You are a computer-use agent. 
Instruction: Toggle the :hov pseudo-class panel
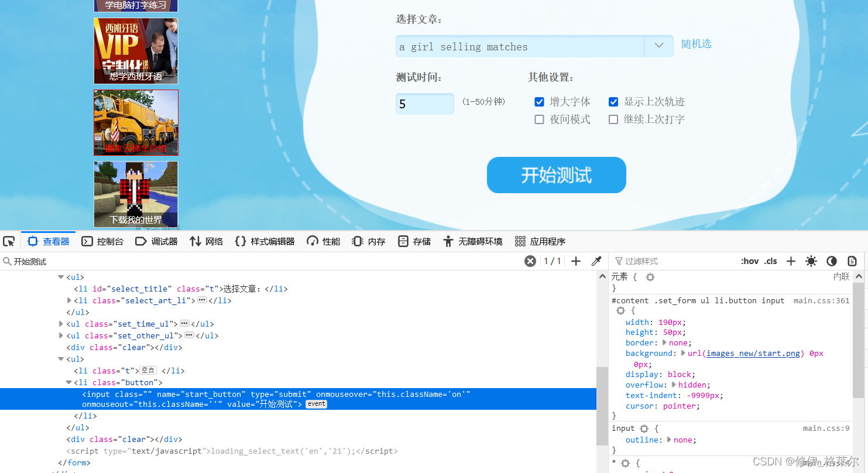(750, 261)
